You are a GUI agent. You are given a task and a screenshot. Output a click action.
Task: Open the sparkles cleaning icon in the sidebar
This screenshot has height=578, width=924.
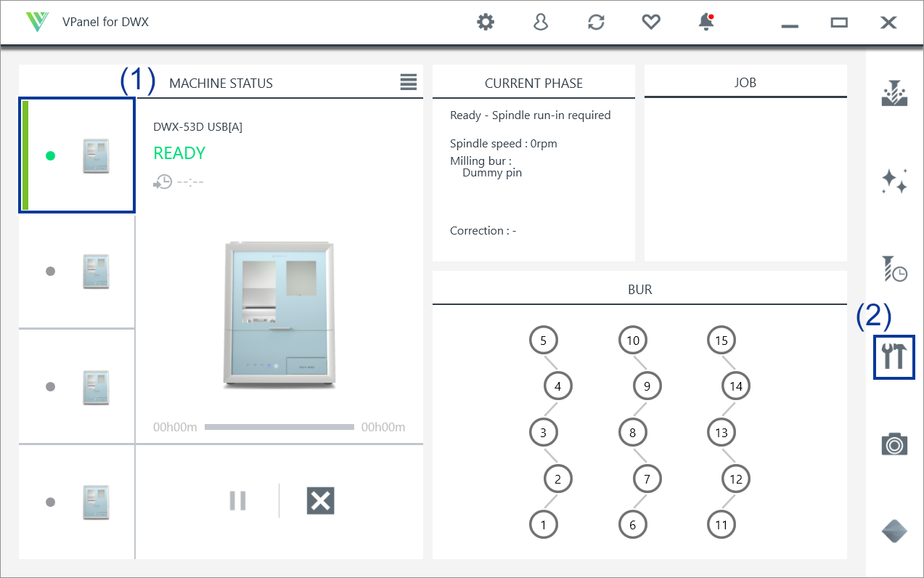[x=894, y=181]
